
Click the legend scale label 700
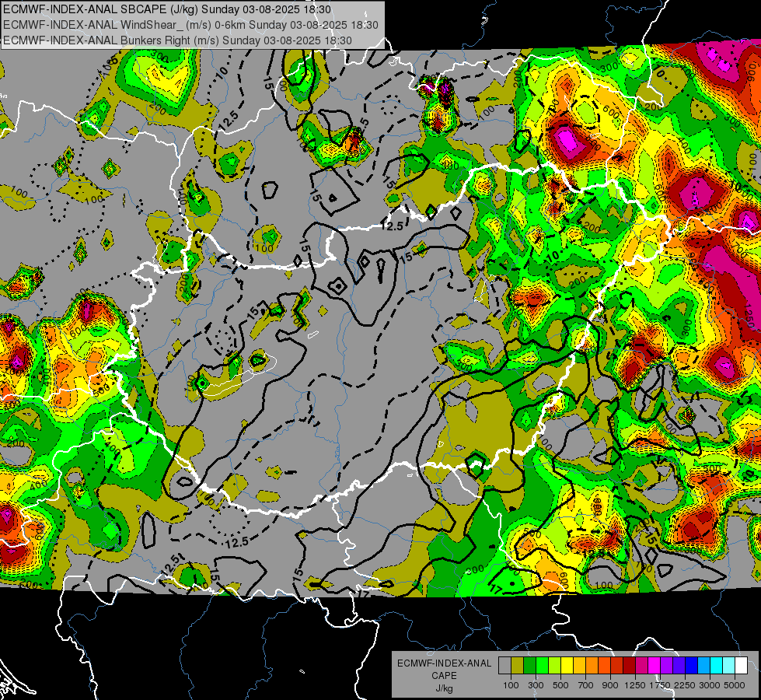(586, 685)
